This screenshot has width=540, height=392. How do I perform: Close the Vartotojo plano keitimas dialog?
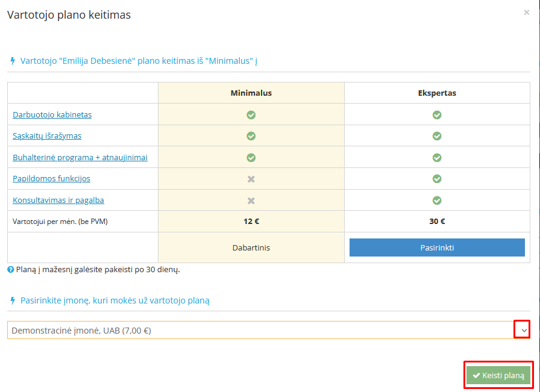(x=526, y=12)
